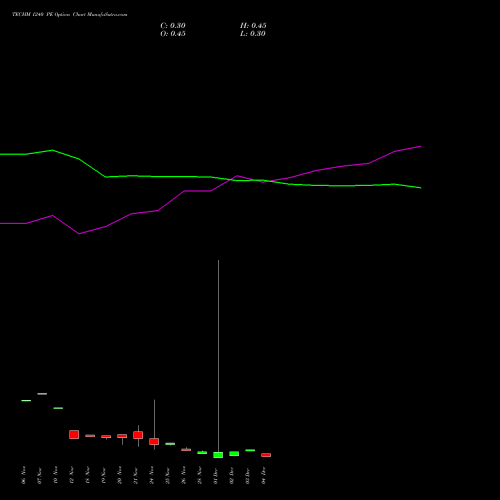Viewport: 500px width, 500px height.
Task: Click the end of the green indicator line
Action: [421, 188]
